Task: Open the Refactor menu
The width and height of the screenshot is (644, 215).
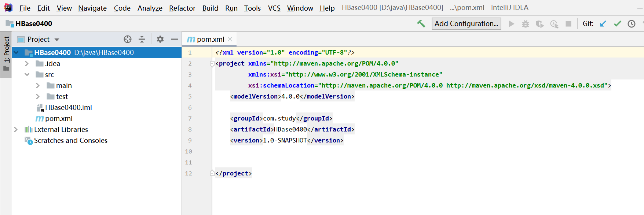Action: (x=182, y=8)
